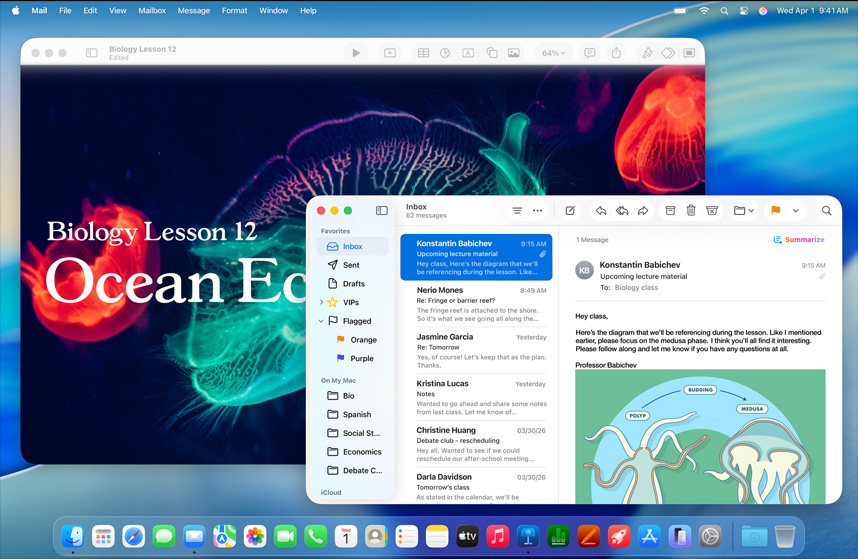The height and width of the screenshot is (559, 858).
Task: Move selected message to Junk
Action: (712, 211)
